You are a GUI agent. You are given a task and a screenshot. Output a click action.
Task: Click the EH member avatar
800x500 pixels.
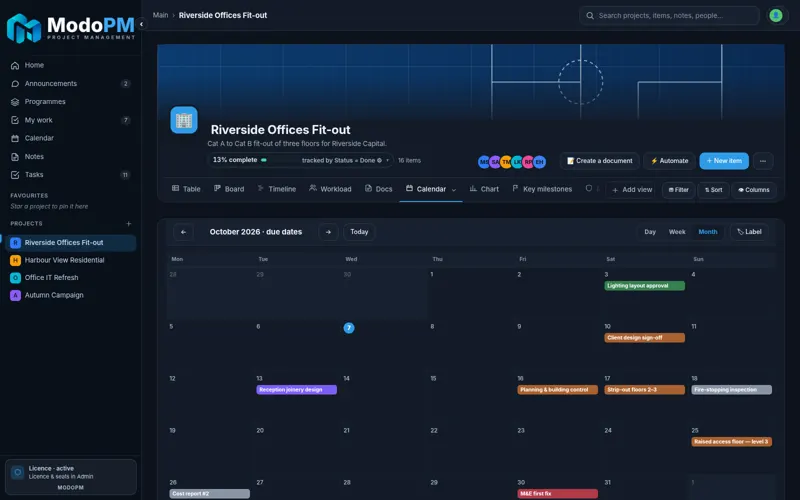540,162
